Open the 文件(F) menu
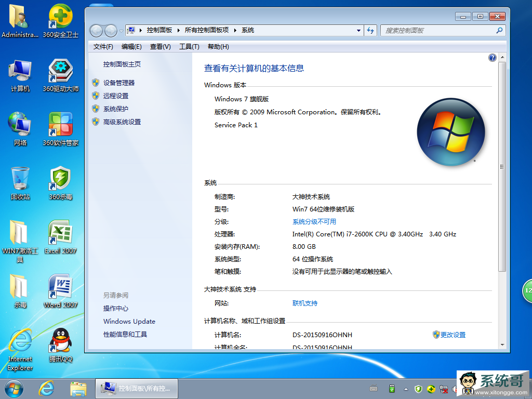 (x=103, y=46)
